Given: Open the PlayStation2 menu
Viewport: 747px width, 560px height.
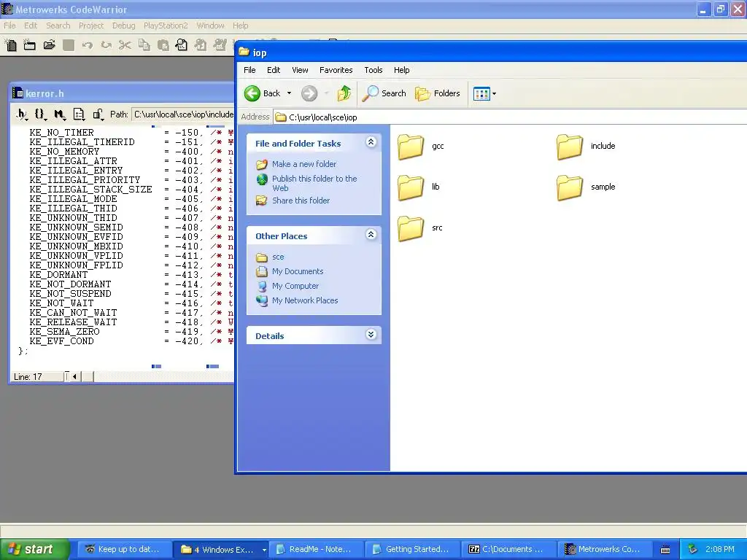Looking at the screenshot, I should tap(166, 26).
